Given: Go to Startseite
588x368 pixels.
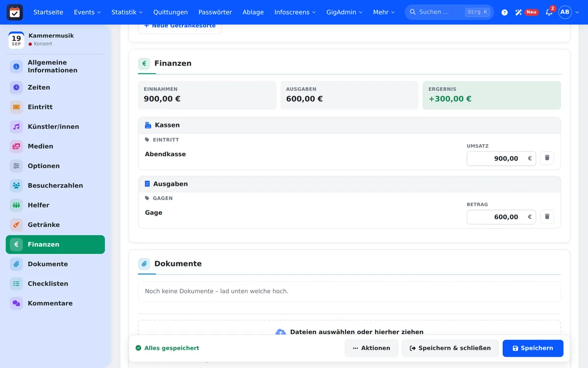Looking at the screenshot, I should (x=48, y=12).
